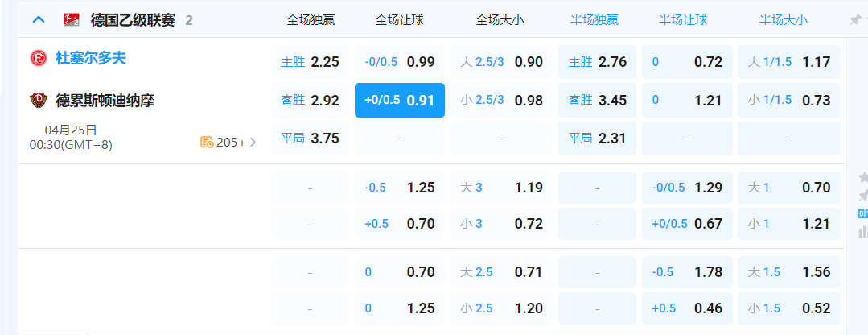This screenshot has height=335, width=868.
Task: Select 大 2.5/3 odds 0.90
Action: (x=501, y=61)
